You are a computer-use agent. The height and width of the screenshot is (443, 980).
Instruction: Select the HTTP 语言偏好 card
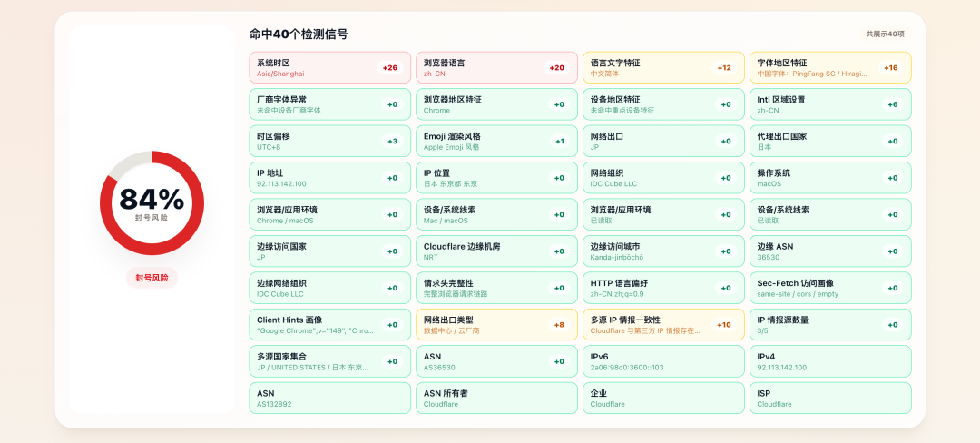point(663,288)
